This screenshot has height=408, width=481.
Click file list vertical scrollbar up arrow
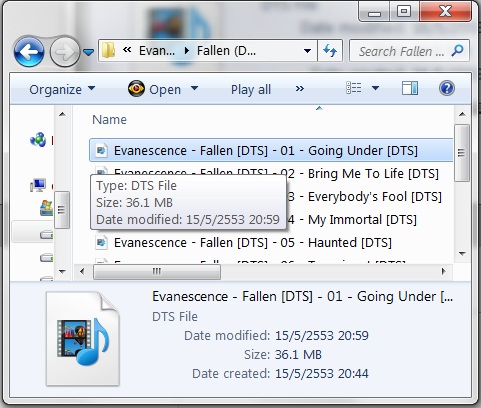coord(462,114)
